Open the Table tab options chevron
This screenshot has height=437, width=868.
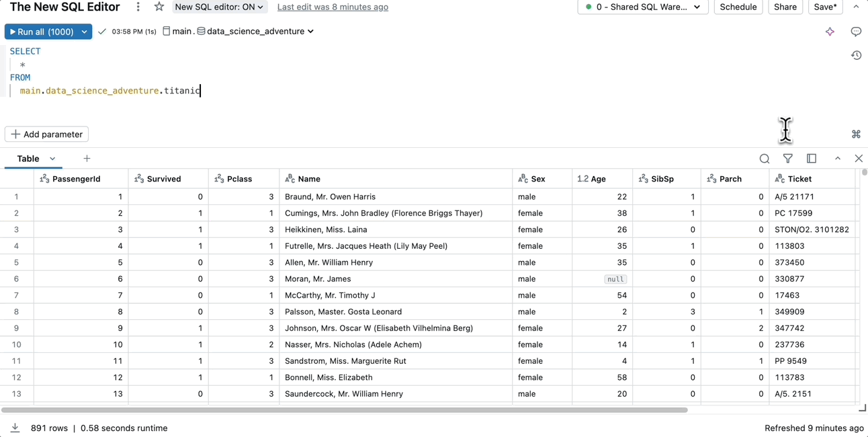coord(52,159)
